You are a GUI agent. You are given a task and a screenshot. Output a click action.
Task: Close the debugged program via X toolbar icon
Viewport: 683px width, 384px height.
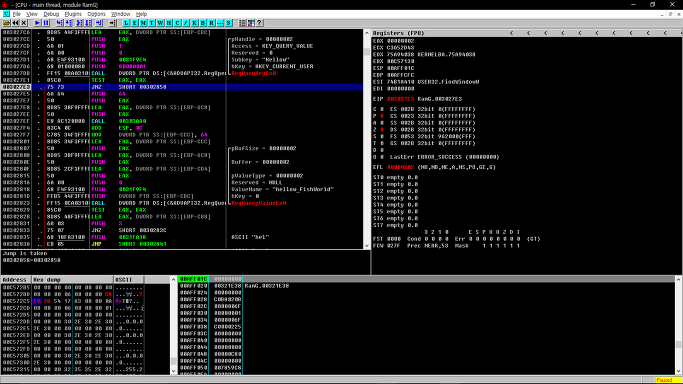24,23
